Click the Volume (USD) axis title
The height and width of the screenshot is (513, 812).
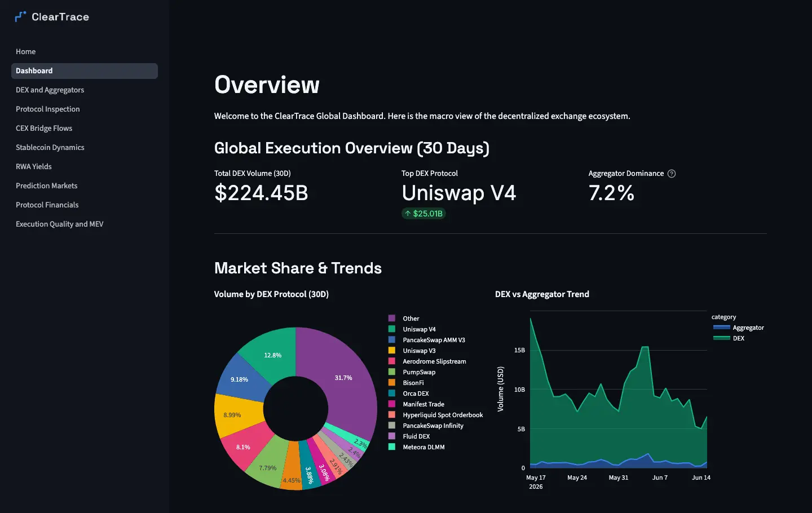click(500, 389)
